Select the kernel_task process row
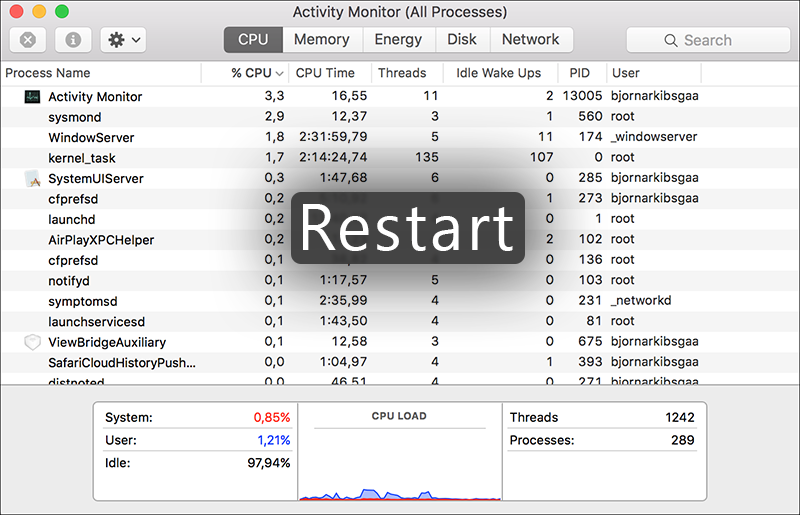 400,158
